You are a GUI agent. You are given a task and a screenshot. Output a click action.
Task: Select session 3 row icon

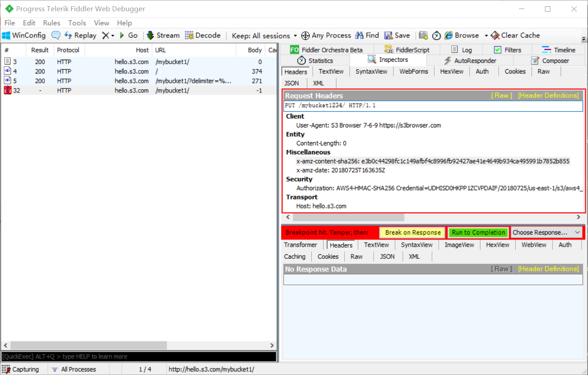pyautogui.click(x=7, y=61)
